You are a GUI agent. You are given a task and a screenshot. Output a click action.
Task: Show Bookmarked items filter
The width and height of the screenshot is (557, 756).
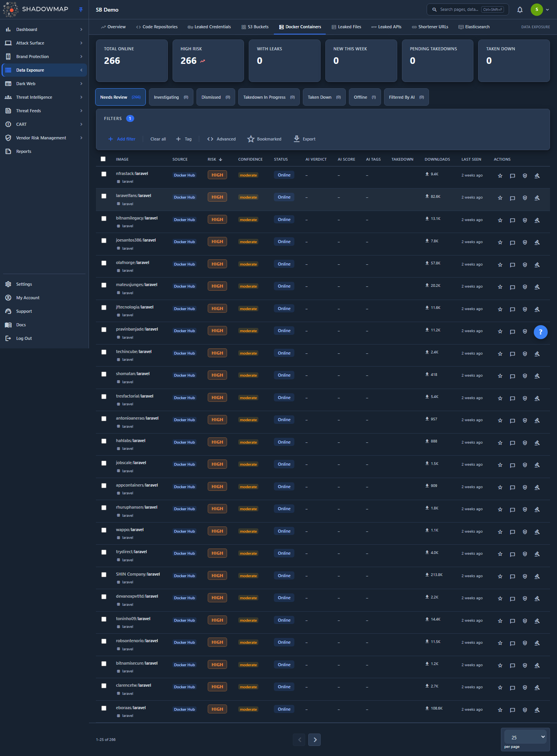[264, 139]
